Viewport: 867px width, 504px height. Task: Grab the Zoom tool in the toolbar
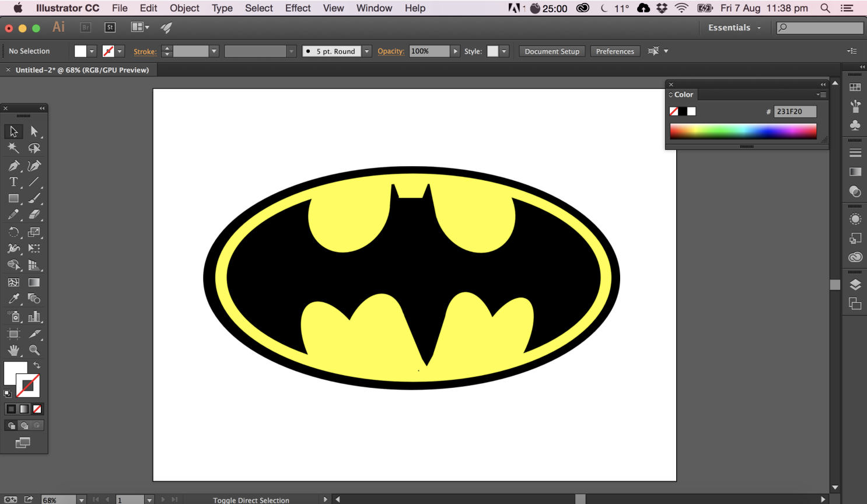[35, 351]
